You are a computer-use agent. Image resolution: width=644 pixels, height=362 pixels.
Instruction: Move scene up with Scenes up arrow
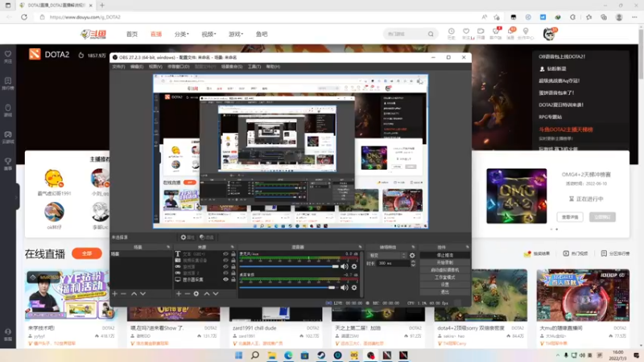click(x=134, y=294)
